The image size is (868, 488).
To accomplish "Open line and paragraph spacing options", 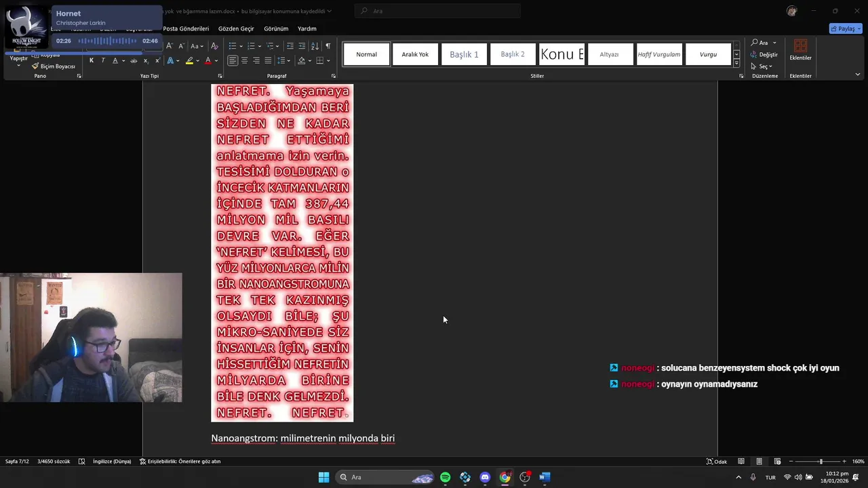I will tap(281, 60).
